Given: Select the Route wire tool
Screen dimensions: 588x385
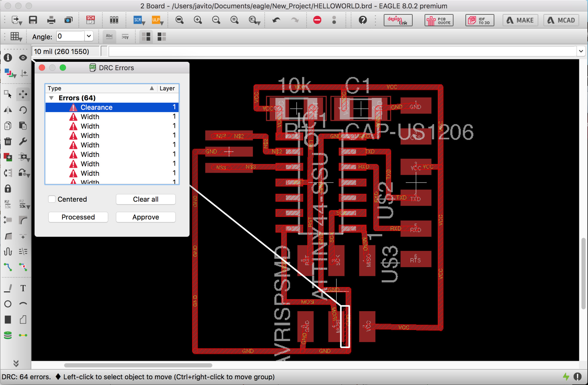Looking at the screenshot, I should tap(8, 267).
